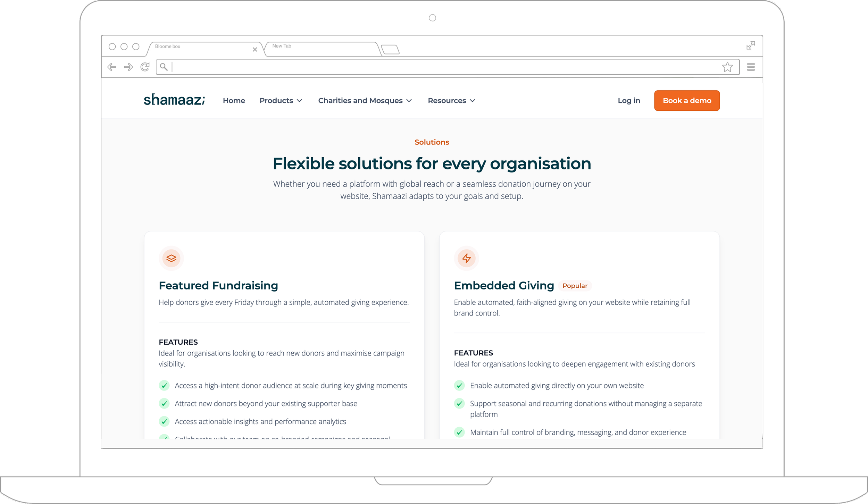The image size is (868, 504).
Task: Click the Embedded Giving lightning bolt icon
Action: [466, 258]
